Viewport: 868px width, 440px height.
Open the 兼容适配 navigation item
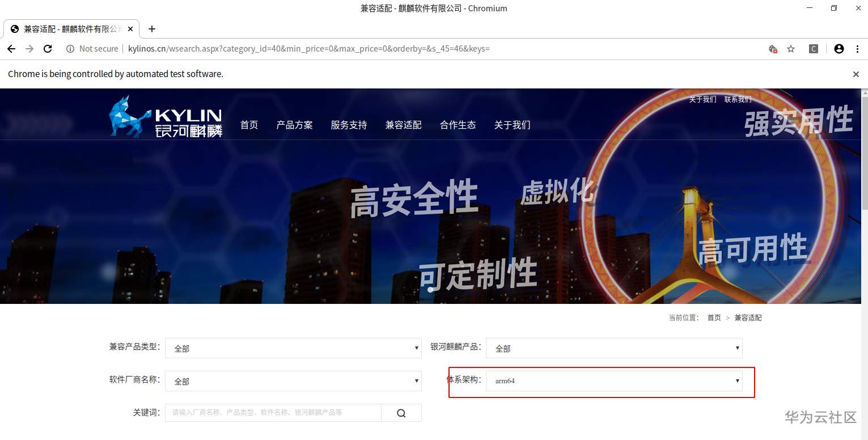pyautogui.click(x=403, y=125)
